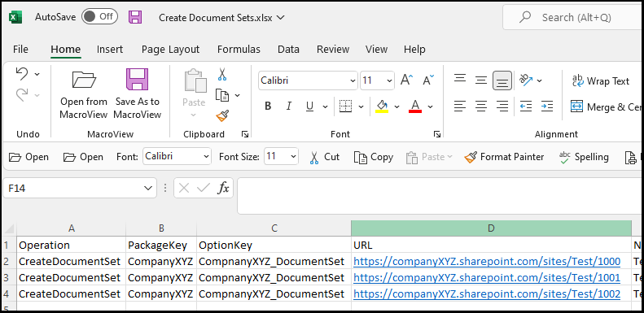644x313 pixels.
Task: Decrease font size with small A
Action: tap(428, 80)
